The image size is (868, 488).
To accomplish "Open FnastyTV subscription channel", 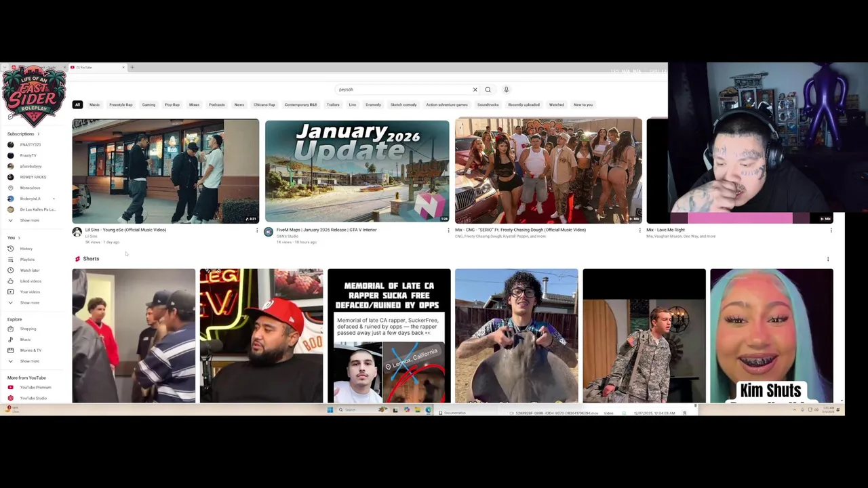I will (x=28, y=155).
